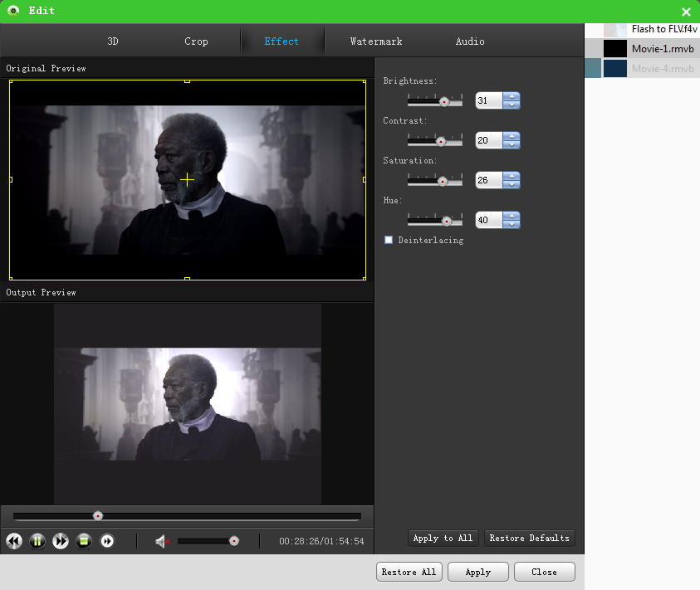Click the next frame button
The width and height of the screenshot is (700, 590).
tap(107, 541)
